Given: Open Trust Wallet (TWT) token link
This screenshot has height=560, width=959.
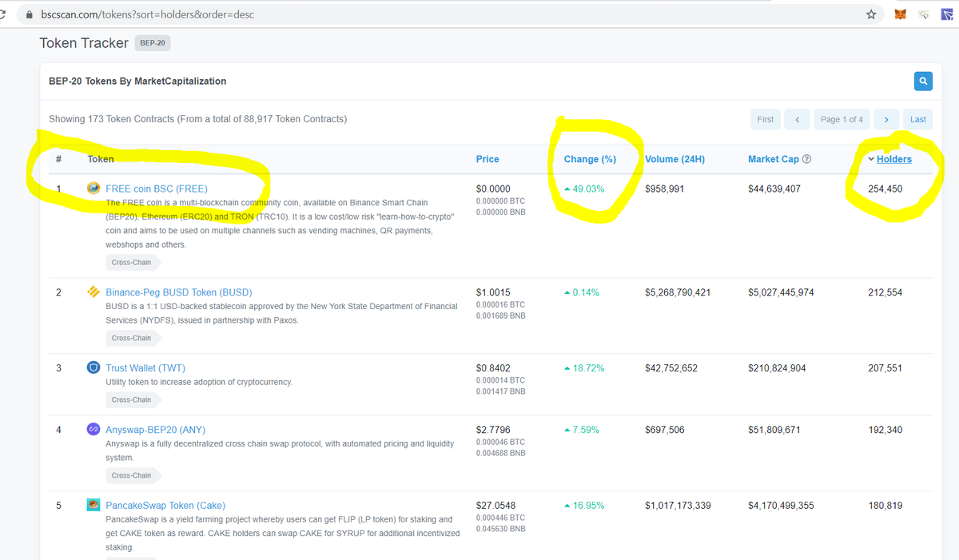Looking at the screenshot, I should coord(145,368).
